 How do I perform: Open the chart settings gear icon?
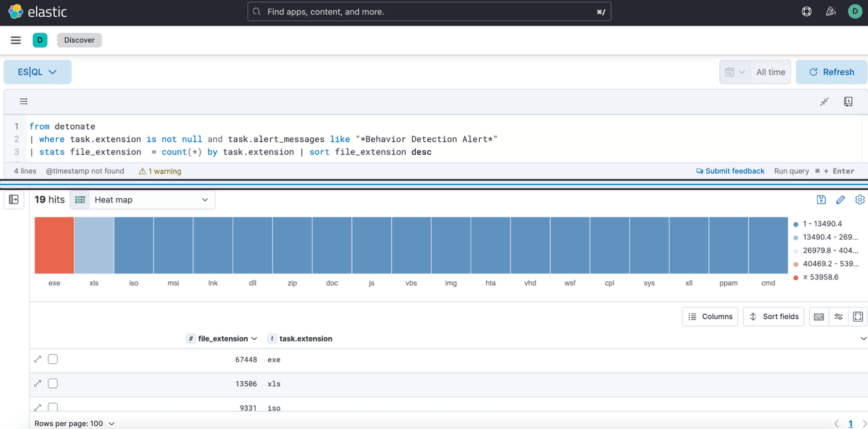tap(860, 199)
